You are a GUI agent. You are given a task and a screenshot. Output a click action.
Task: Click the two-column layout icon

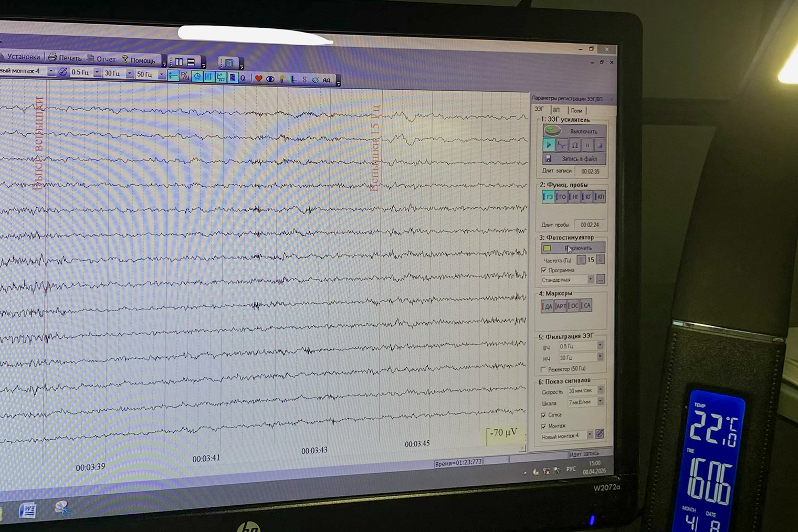tap(179, 62)
